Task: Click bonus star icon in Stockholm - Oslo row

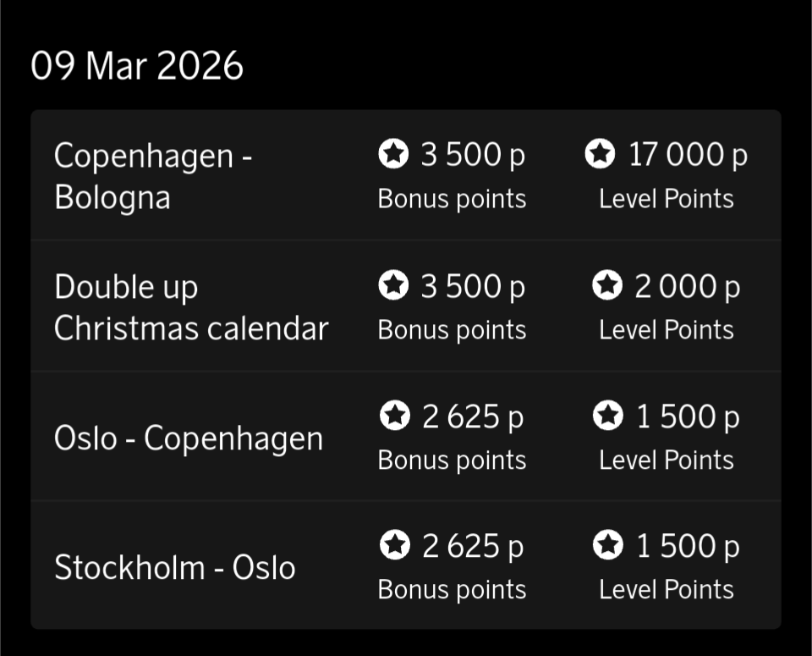Action: (395, 546)
